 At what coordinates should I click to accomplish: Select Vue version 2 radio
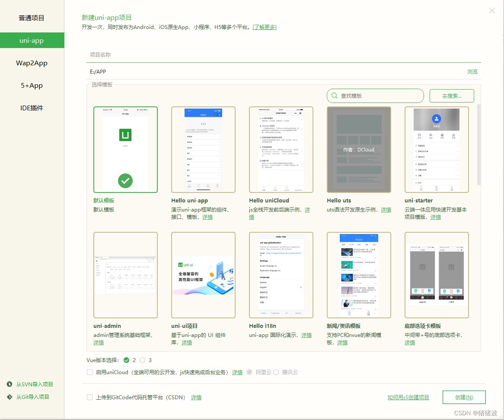[x=126, y=360]
